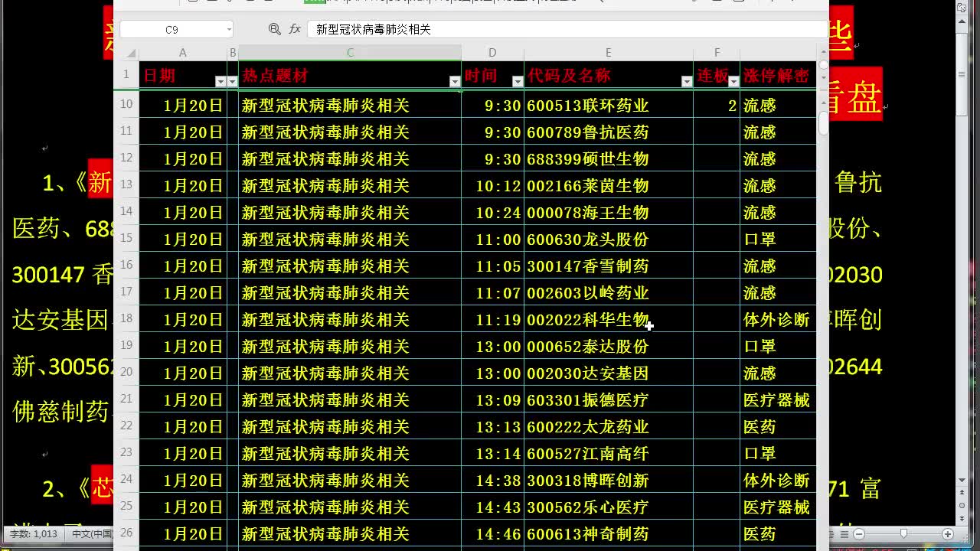Click the magnifier icon beside fx

(274, 29)
